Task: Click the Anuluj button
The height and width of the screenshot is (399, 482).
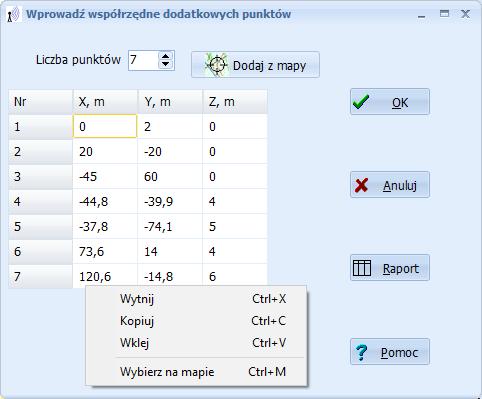Action: point(390,185)
